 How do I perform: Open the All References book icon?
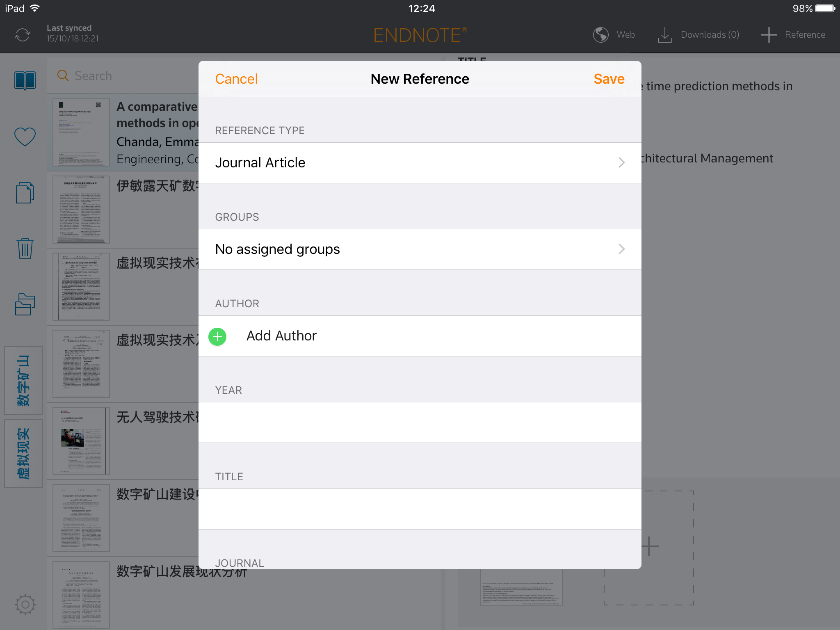[25, 80]
